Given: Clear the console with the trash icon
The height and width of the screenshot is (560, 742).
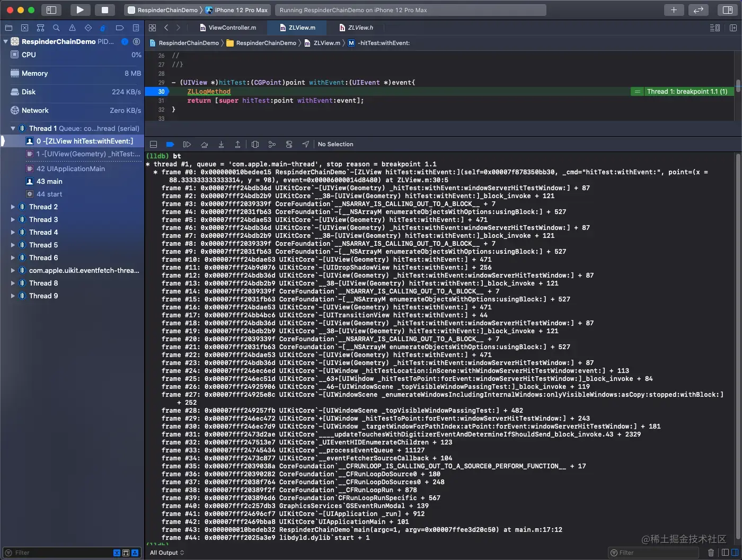Looking at the screenshot, I should point(711,553).
